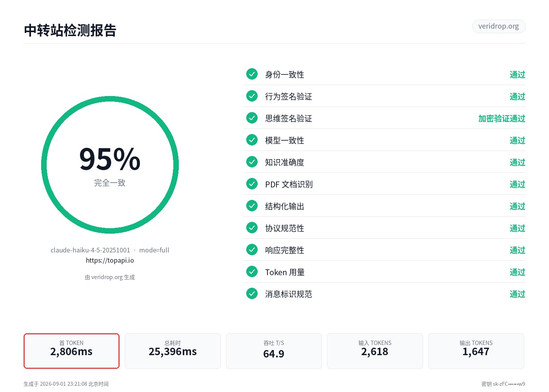The image size is (549, 392).
Task: Click the 响应完整性 row label
Action: pyautogui.click(x=285, y=250)
